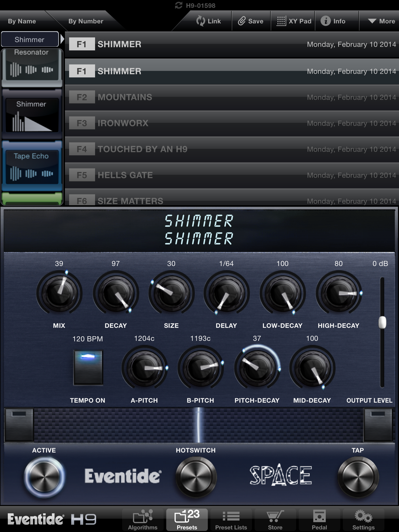Click the 0 dB output value

tap(380, 263)
